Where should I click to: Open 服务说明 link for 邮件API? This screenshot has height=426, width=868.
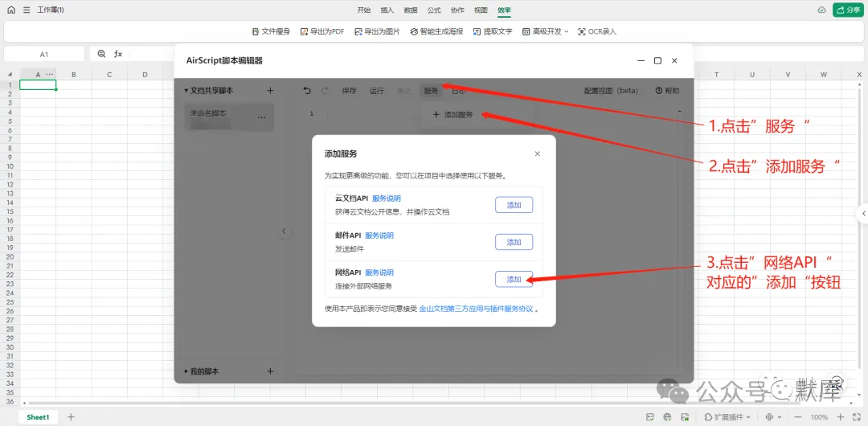click(x=379, y=236)
